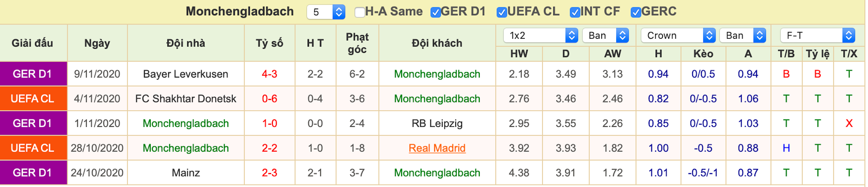Open the match count dropdown showing 5
Image resolution: width=868 pixels, height=187 pixels.
coord(326,12)
